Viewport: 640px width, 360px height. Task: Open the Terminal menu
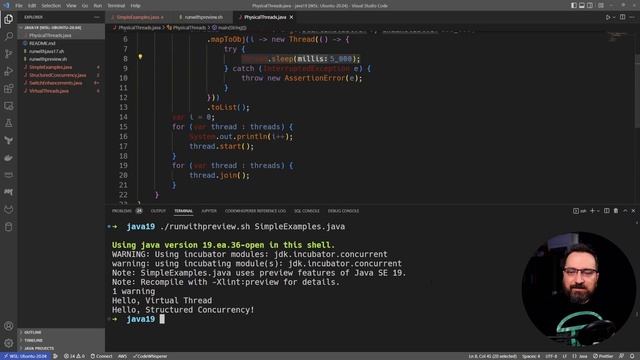(x=116, y=6)
